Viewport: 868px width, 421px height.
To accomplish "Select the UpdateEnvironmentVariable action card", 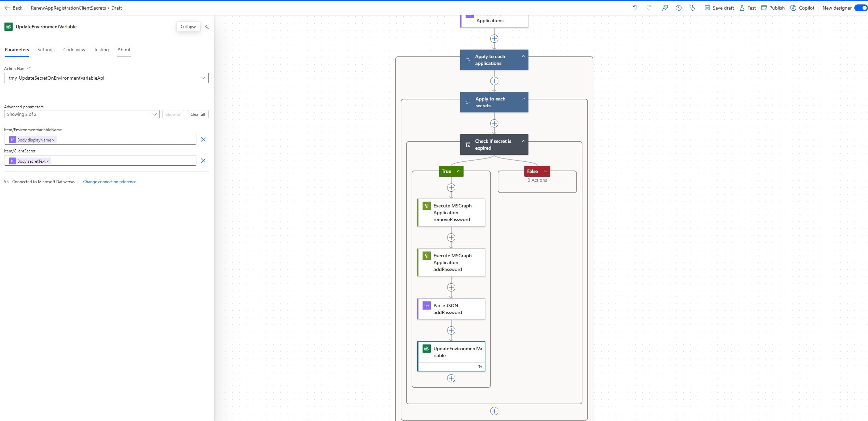I will coord(451,356).
